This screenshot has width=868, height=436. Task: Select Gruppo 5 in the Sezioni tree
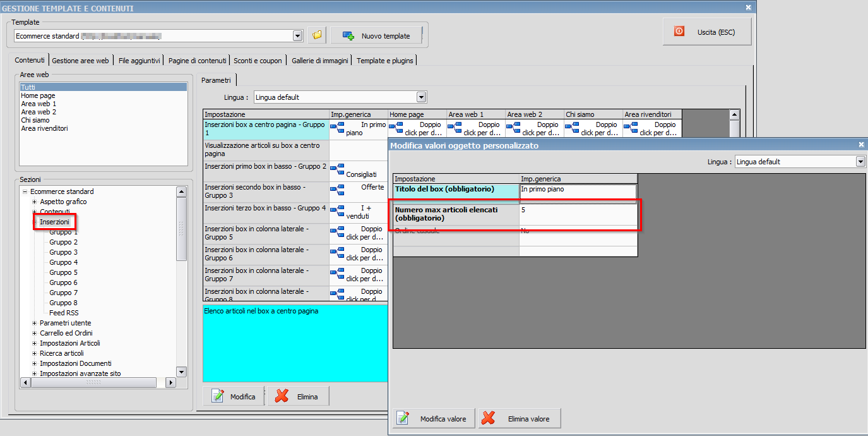tap(64, 272)
